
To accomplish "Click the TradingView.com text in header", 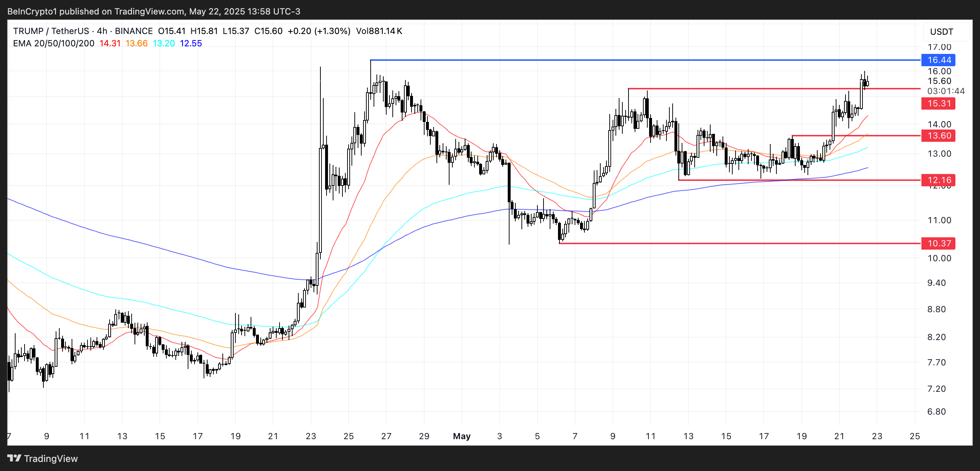I will [x=149, y=12].
